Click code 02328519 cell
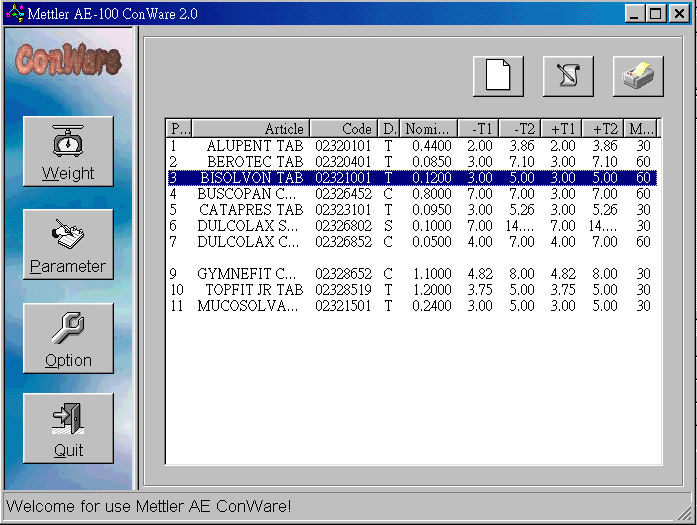Image resolution: width=697 pixels, height=525 pixels. pos(343,290)
